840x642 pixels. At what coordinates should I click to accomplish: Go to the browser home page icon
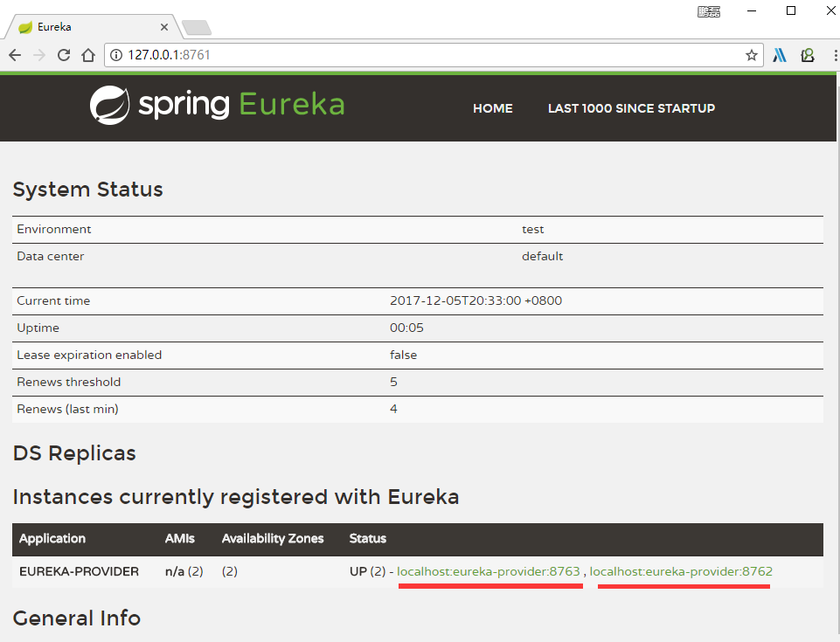coord(88,55)
